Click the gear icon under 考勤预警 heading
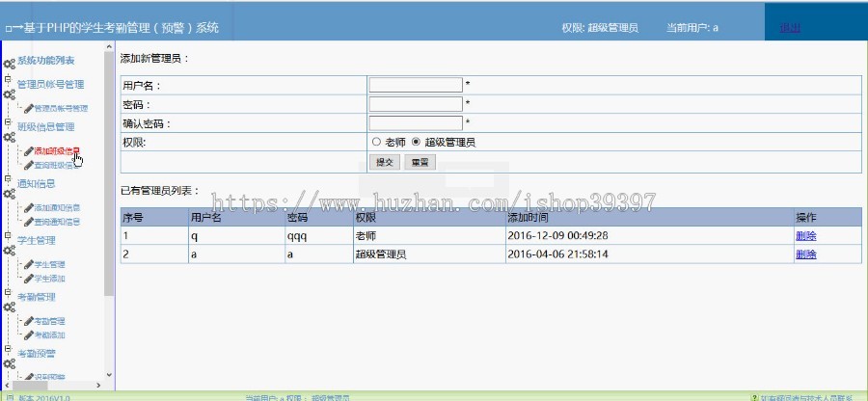 (x=10, y=363)
